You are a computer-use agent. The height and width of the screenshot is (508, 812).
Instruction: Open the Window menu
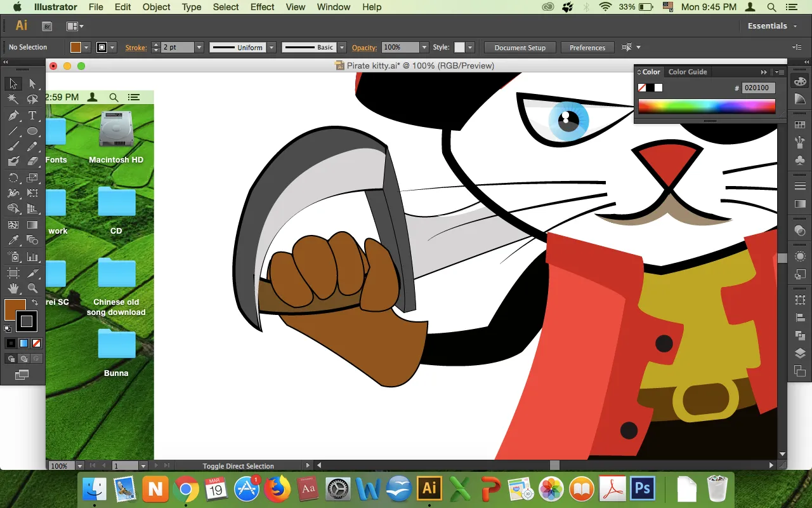(333, 7)
